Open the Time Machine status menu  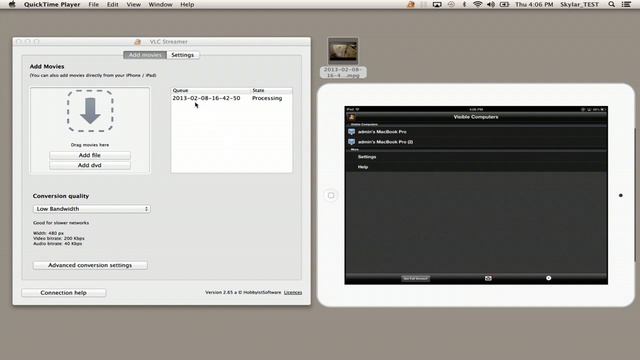[x=451, y=4]
